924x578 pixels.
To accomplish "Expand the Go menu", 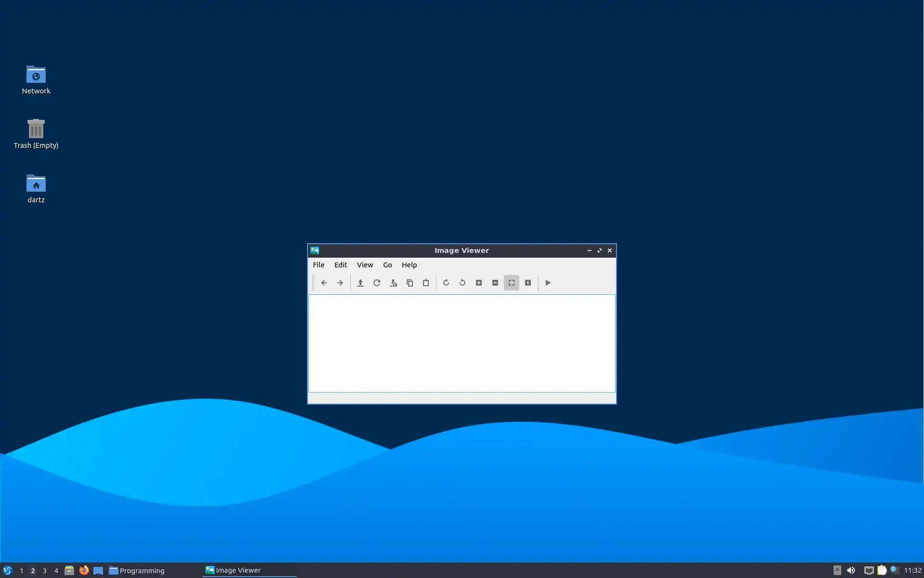I will click(387, 265).
